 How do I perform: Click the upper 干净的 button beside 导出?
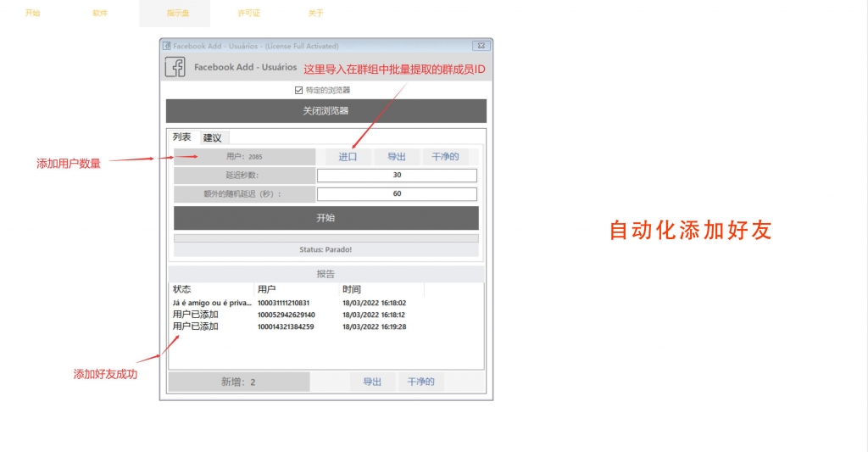point(445,157)
